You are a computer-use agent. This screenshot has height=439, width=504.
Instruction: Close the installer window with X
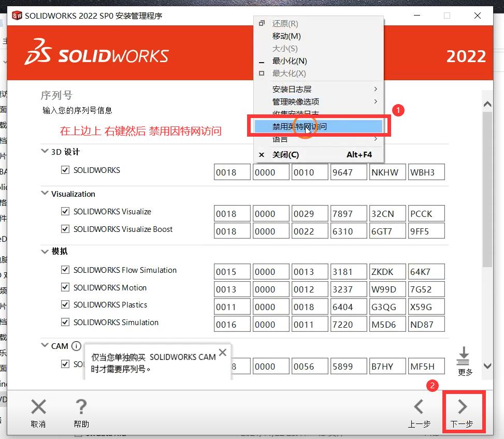[x=477, y=16]
